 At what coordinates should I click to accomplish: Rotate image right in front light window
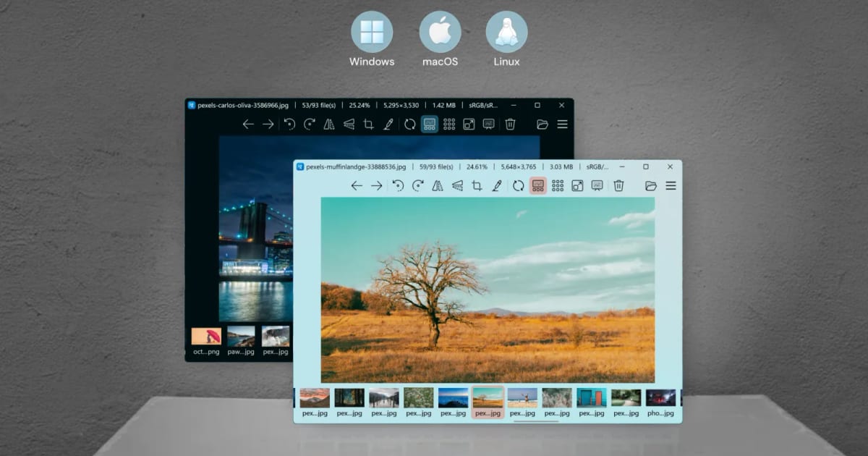(x=418, y=186)
